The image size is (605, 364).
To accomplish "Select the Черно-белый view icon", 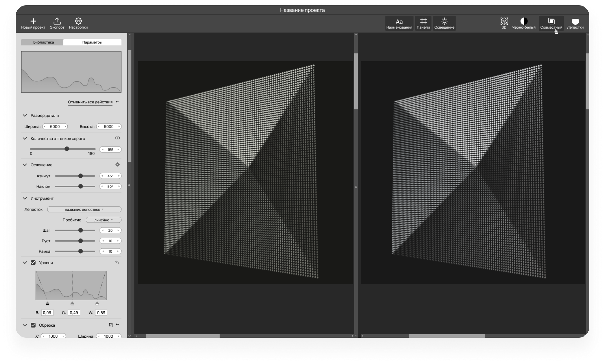I will pyautogui.click(x=524, y=21).
